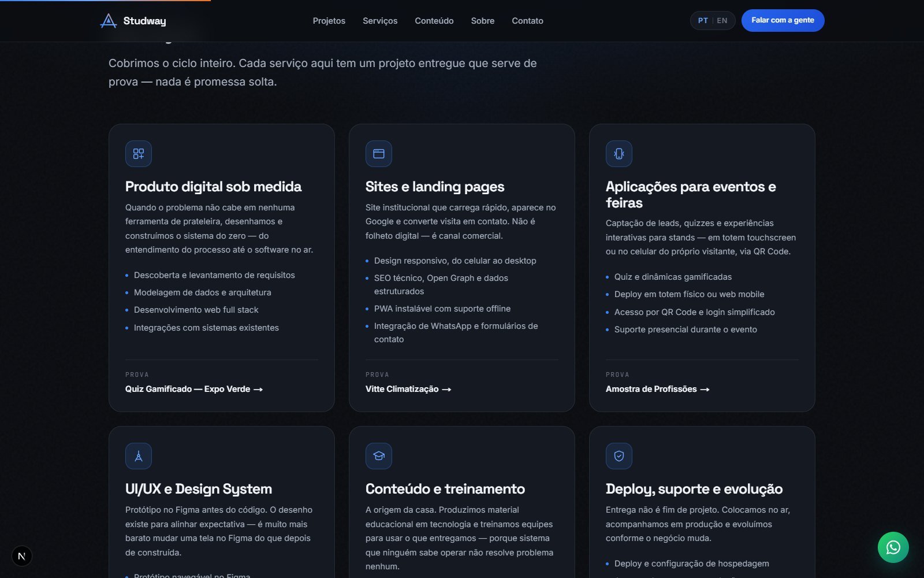Switch language to PT
The height and width of the screenshot is (578, 924).
703,21
